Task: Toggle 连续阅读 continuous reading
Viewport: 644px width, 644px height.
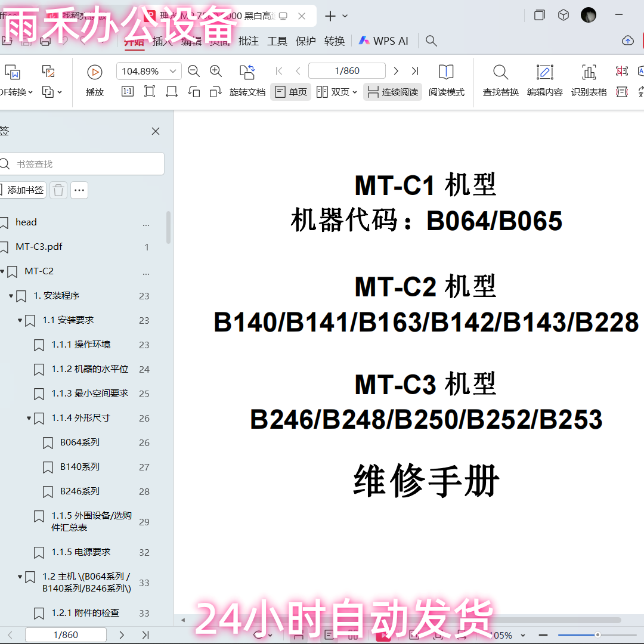Action: click(392, 92)
